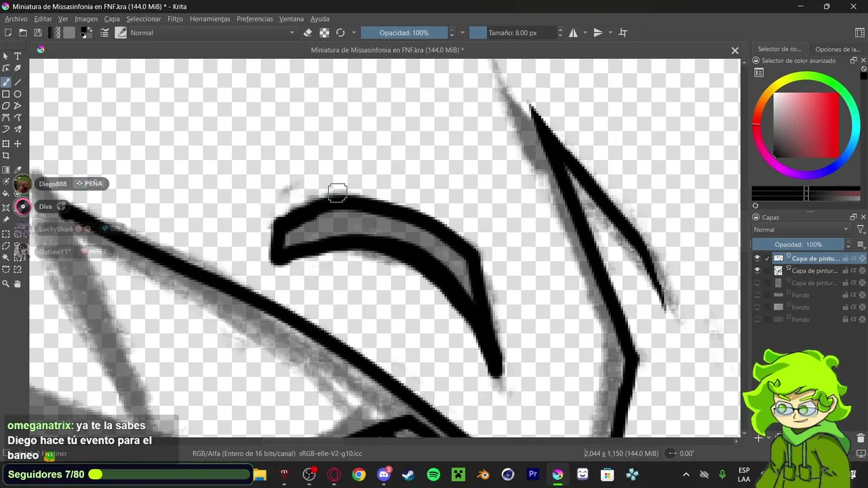
Task: Reload original brush preset
Action: point(340,33)
